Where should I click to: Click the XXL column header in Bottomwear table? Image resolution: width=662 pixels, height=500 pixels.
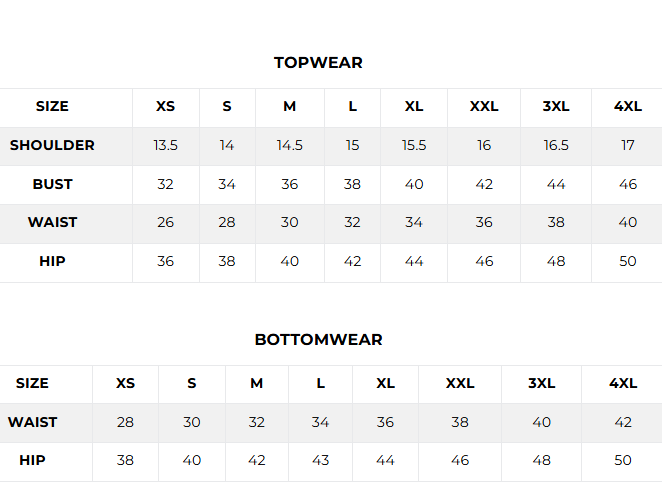[x=460, y=384]
